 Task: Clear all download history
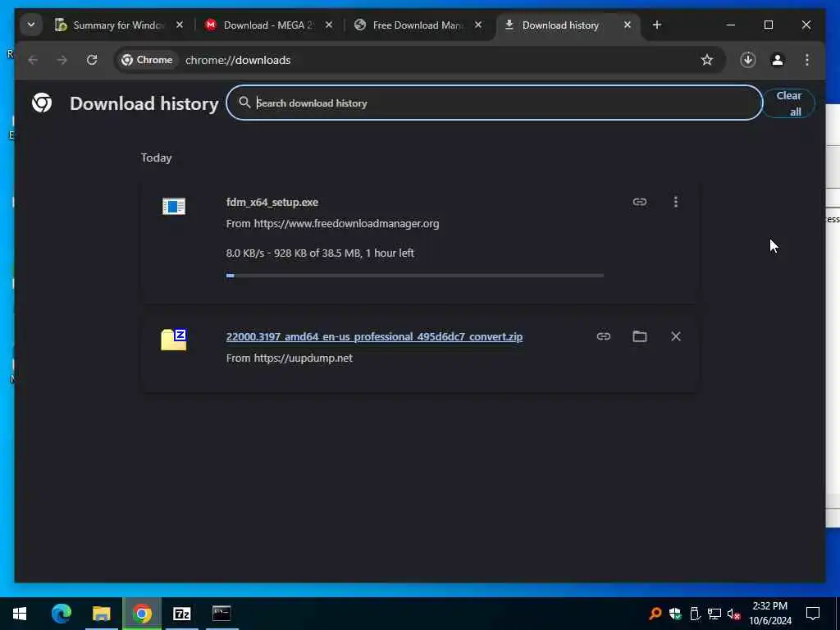coord(789,103)
